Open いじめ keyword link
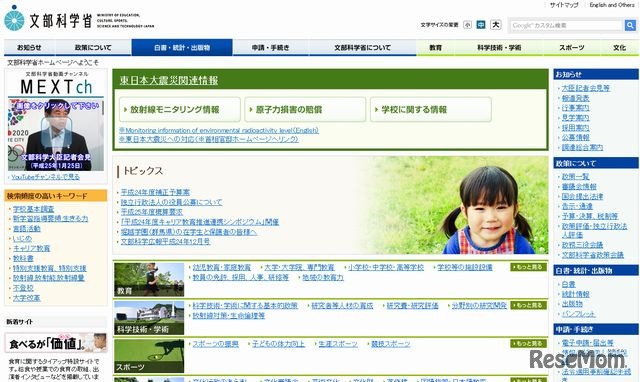 tap(22, 238)
